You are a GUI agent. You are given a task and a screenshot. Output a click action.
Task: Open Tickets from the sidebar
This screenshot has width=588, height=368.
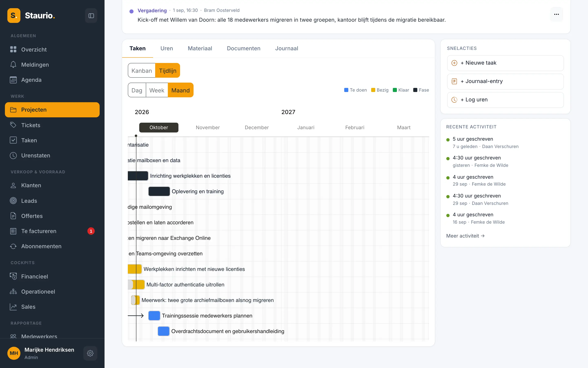coord(52,125)
